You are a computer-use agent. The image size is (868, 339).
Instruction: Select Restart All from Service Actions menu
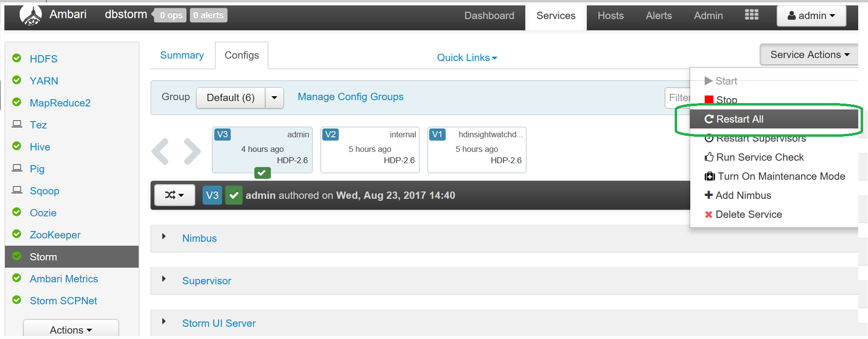(x=740, y=119)
